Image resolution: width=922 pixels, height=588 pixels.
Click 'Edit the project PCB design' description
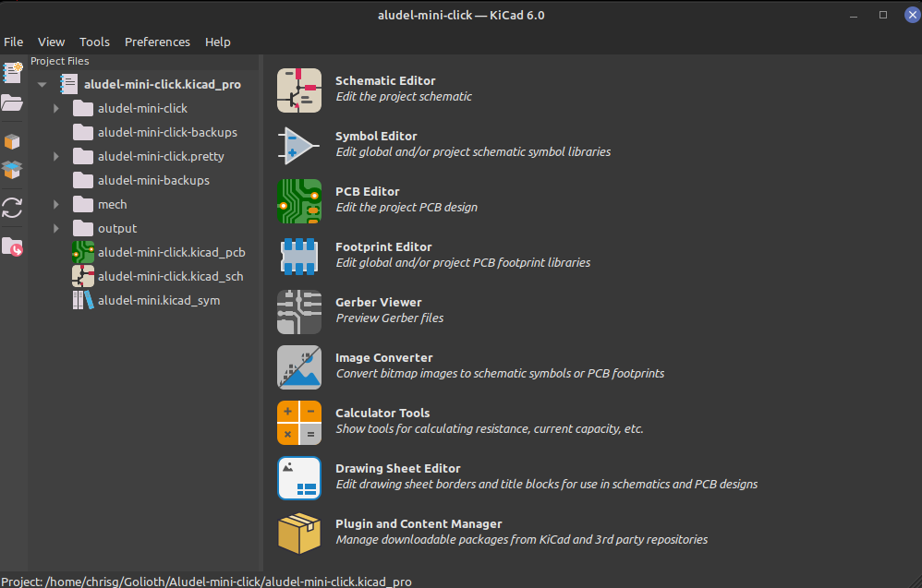406,207
